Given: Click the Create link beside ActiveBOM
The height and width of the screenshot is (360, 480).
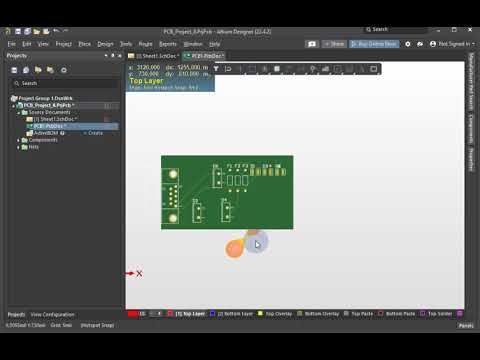Looking at the screenshot, I should (x=95, y=133).
